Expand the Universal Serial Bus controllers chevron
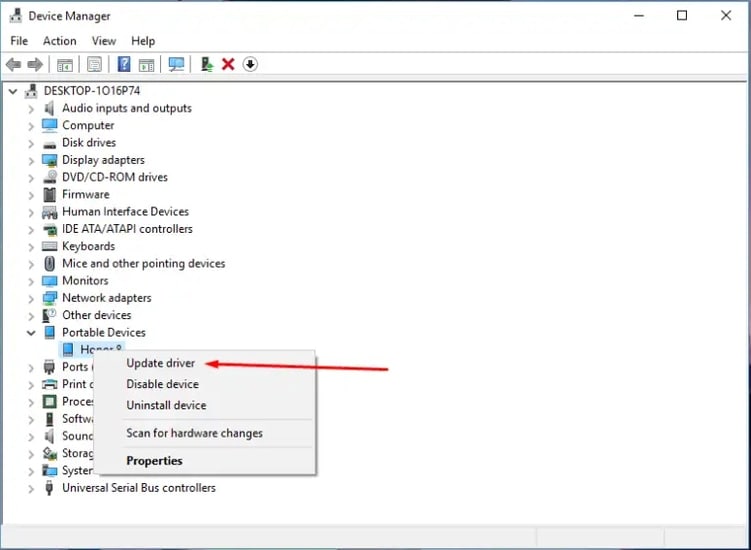This screenshot has width=751, height=550. click(31, 489)
